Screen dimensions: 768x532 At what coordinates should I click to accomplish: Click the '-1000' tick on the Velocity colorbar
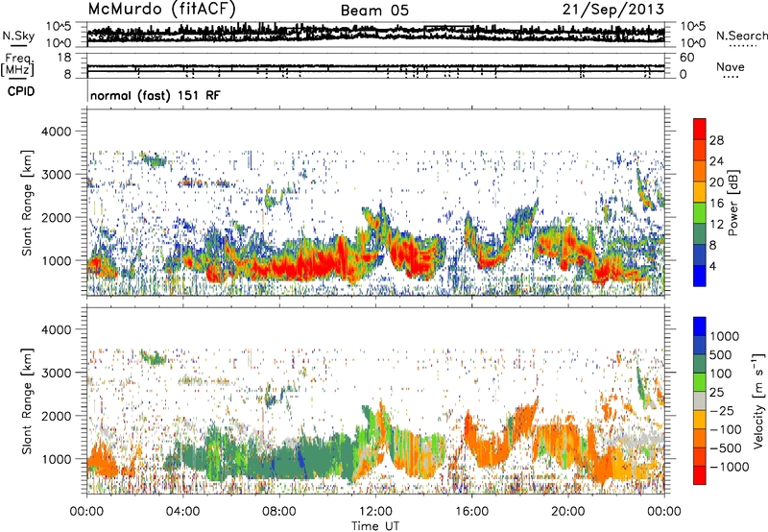(x=729, y=467)
